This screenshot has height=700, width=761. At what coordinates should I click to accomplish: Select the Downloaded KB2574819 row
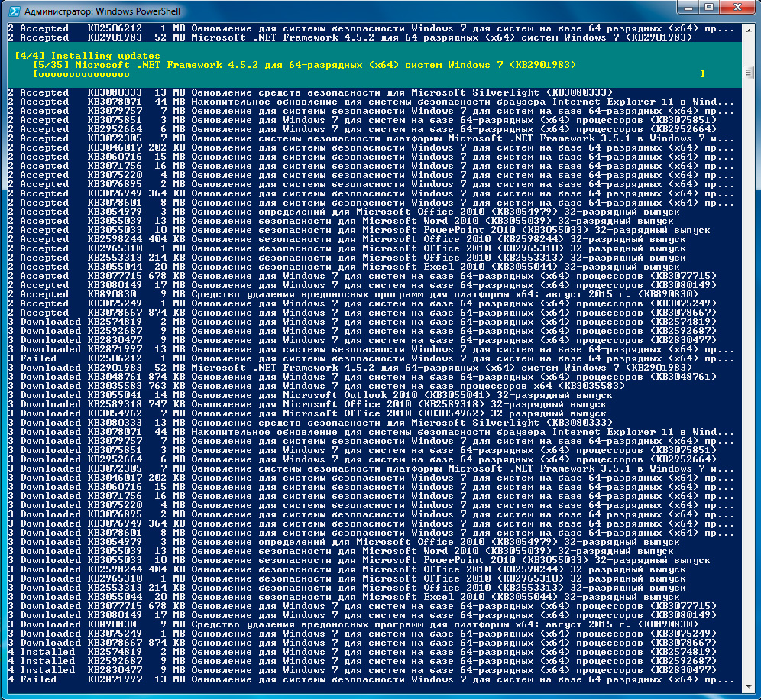point(362,322)
